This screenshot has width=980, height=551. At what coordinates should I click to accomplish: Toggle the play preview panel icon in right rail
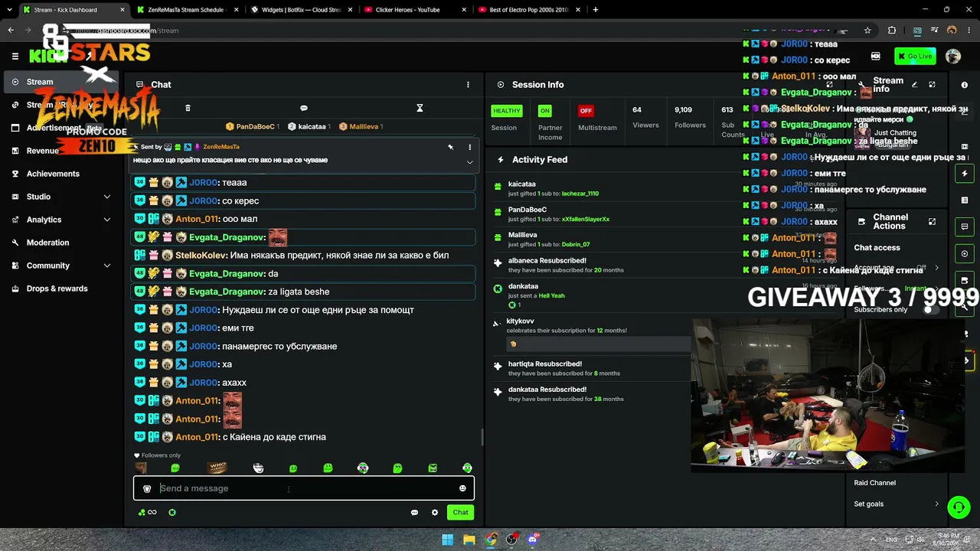(x=965, y=254)
